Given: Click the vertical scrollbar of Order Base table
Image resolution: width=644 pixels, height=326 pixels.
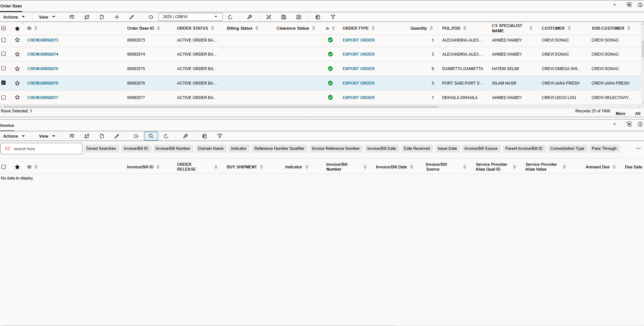Looking at the screenshot, I should [x=643, y=49].
